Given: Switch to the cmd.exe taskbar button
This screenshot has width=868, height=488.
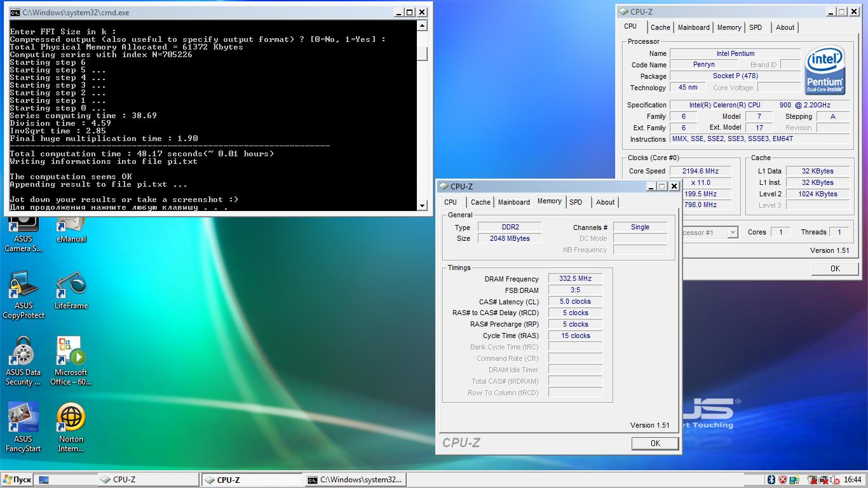Looking at the screenshot, I should [x=355, y=480].
